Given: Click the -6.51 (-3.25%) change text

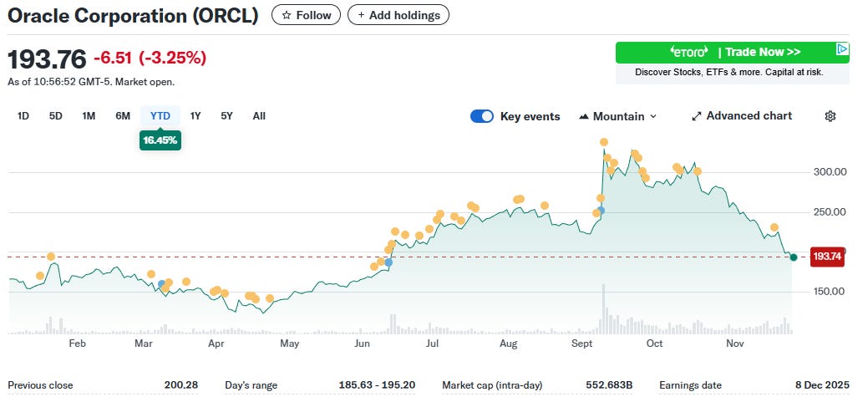Looking at the screenshot, I should [150, 58].
